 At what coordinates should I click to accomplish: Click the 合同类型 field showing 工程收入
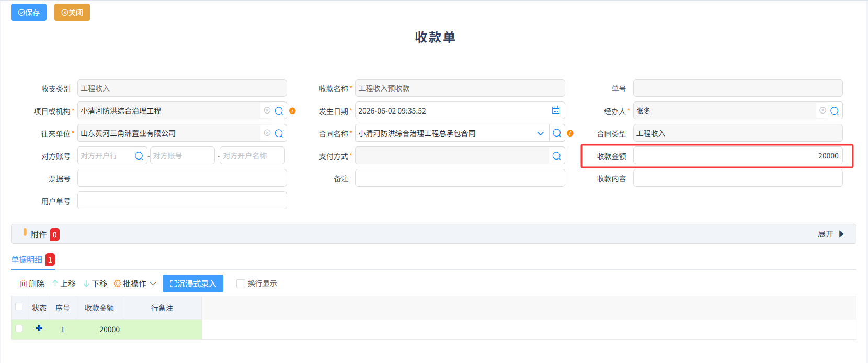pos(738,133)
